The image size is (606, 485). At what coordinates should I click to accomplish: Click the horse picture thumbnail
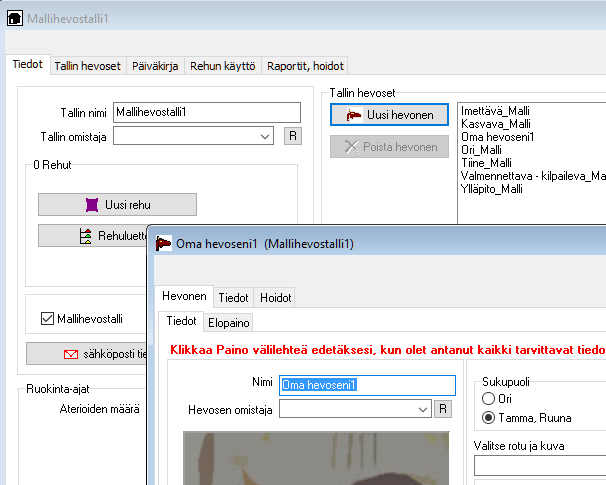316,458
